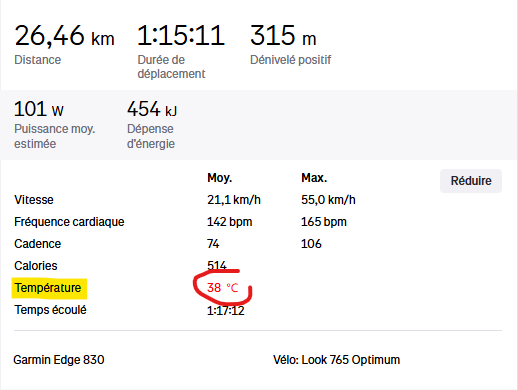
Task: Select the 26,46 km distance value
Action: coord(64,36)
